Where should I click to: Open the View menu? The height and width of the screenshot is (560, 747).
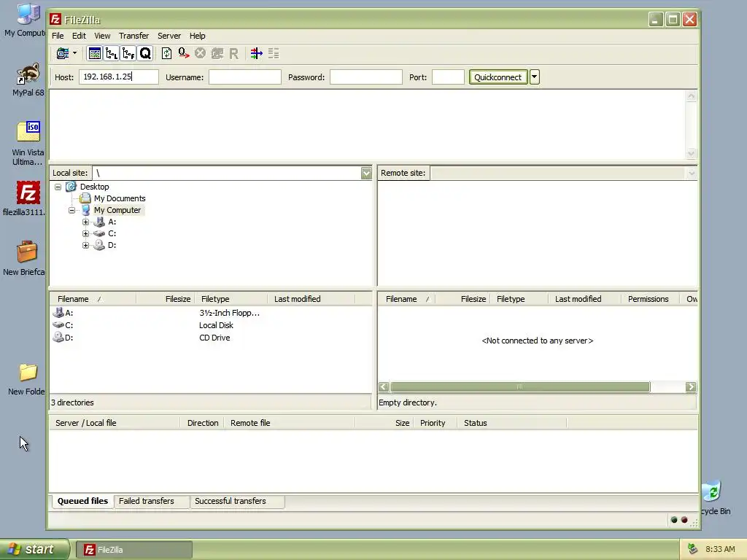102,36
